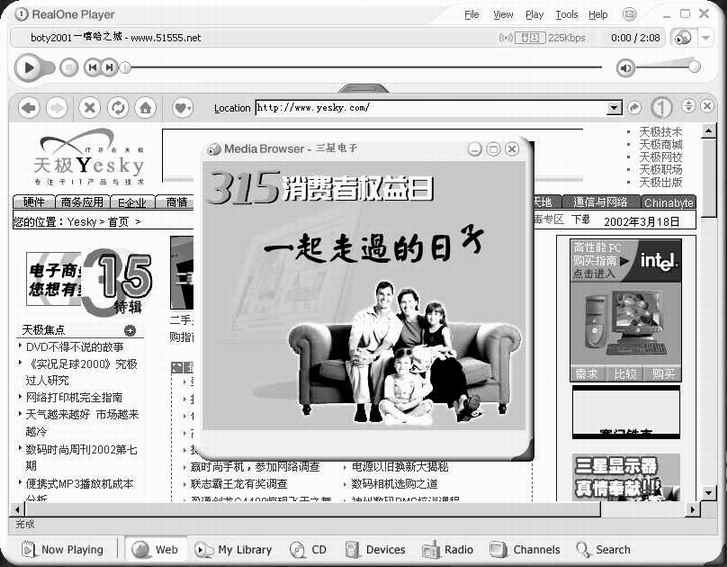The width and height of the screenshot is (727, 567).
Task: Click the Go arrow beside address bar
Action: (x=634, y=108)
